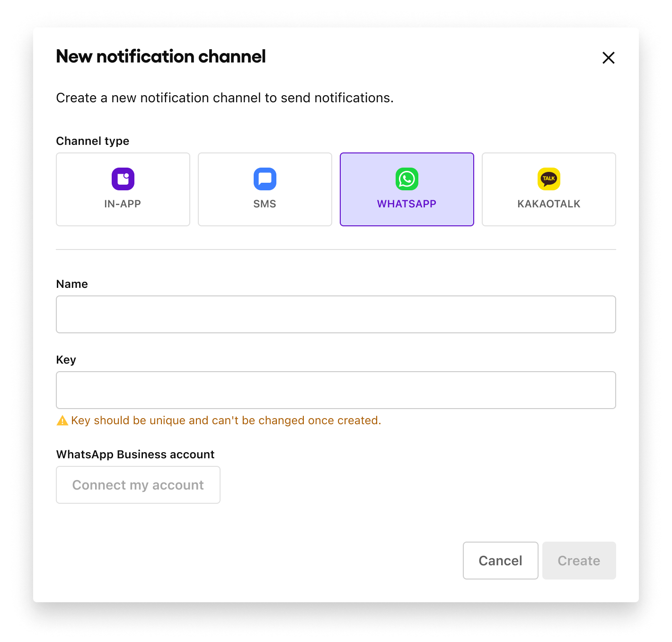Click the green WhatsApp logo icon
This screenshot has height=642, width=672.
[x=407, y=179]
